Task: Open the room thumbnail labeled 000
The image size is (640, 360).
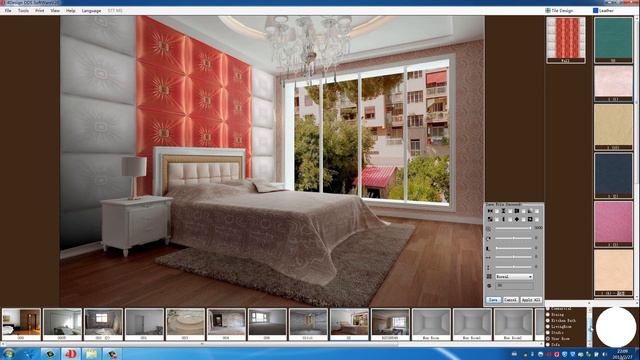Action: click(x=21, y=324)
